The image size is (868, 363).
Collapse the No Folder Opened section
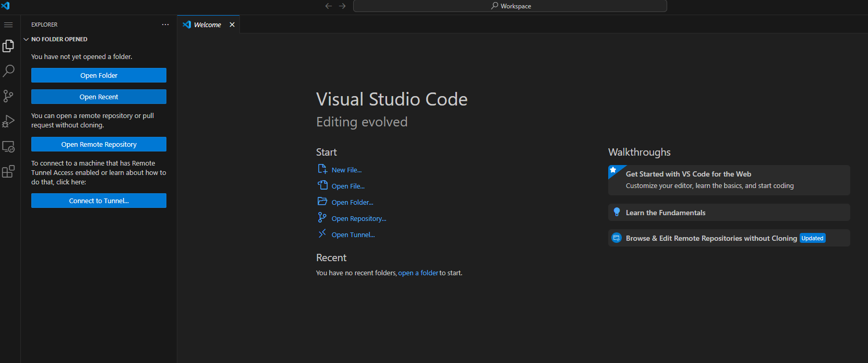pos(26,39)
